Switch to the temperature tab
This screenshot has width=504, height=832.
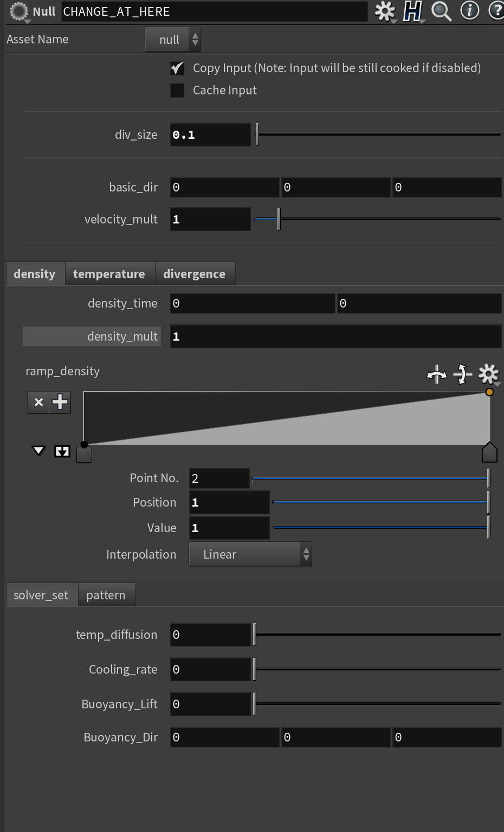point(109,274)
